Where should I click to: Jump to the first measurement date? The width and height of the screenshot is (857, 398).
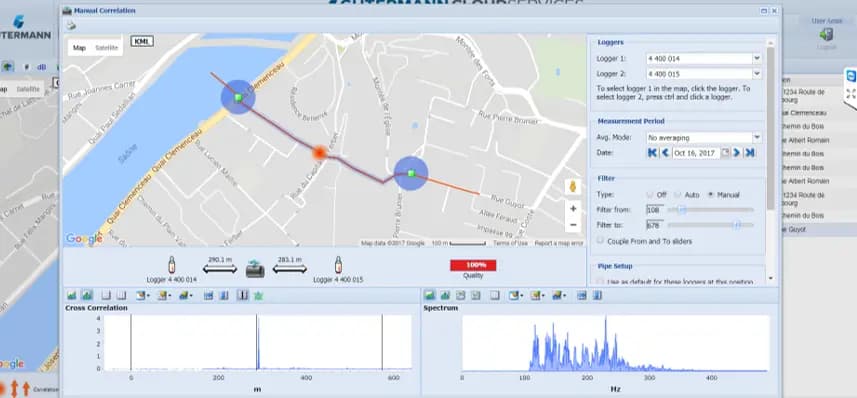point(652,153)
